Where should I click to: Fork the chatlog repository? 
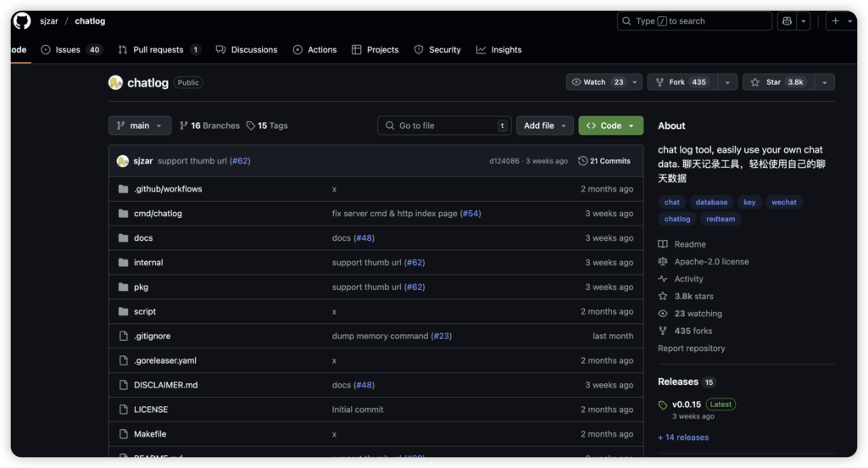click(682, 82)
